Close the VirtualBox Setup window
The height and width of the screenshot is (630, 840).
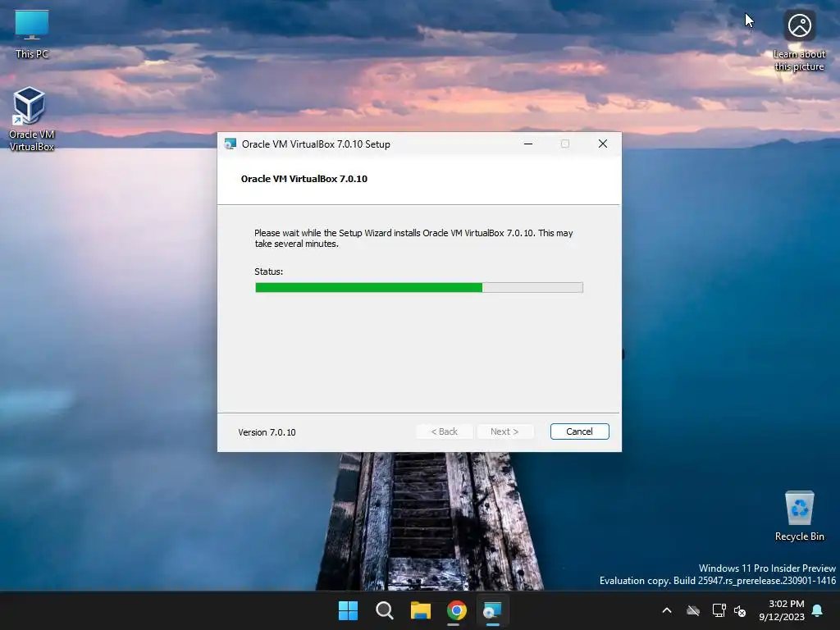[603, 144]
